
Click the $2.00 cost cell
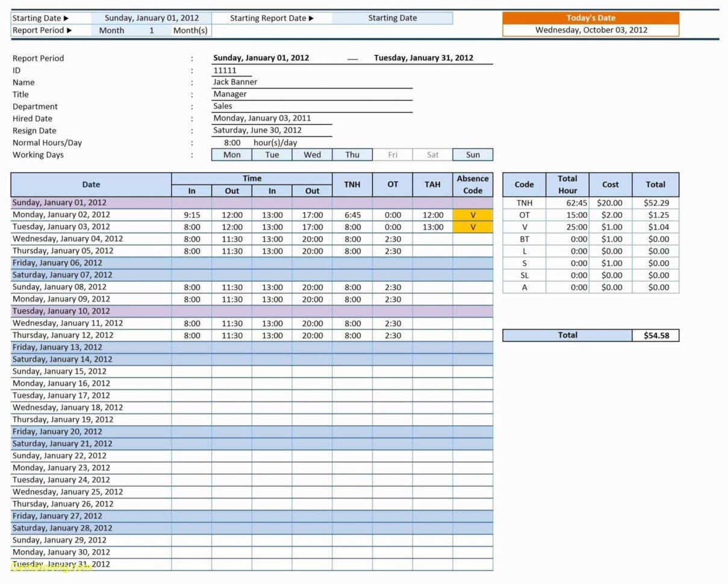[611, 215]
